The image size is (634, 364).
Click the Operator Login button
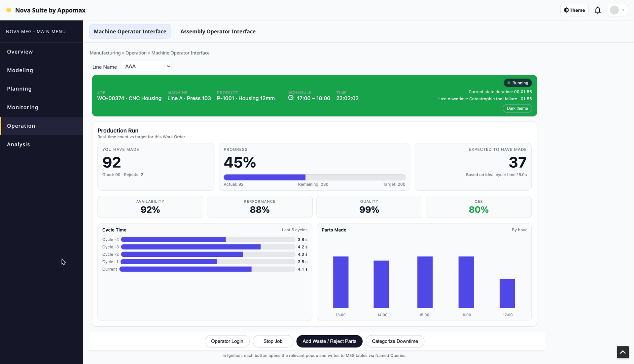pyautogui.click(x=227, y=341)
